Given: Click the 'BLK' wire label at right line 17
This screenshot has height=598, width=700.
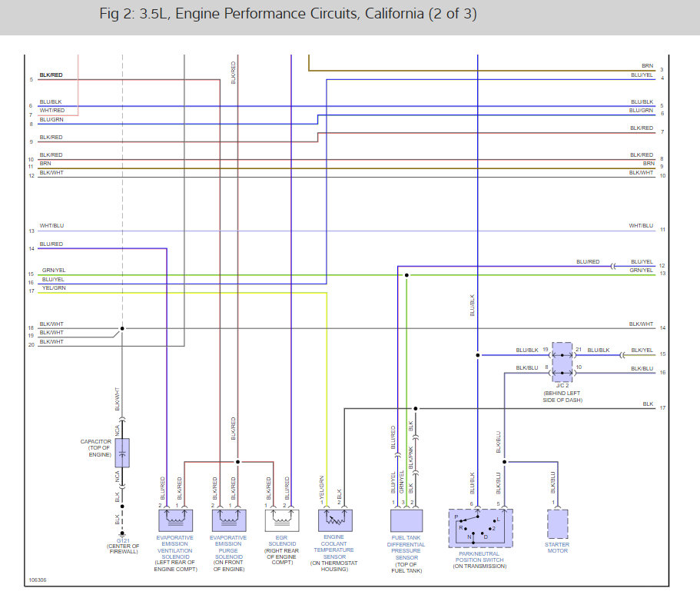Looking at the screenshot, I should click(x=648, y=404).
